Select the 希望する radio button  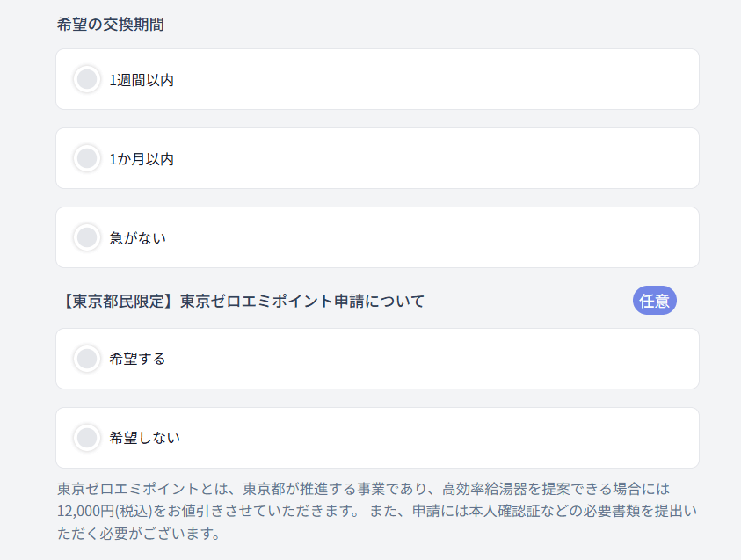(87, 359)
